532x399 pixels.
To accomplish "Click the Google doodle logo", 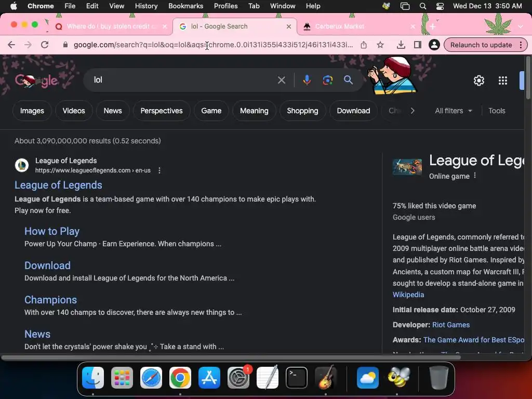I will point(36,81).
